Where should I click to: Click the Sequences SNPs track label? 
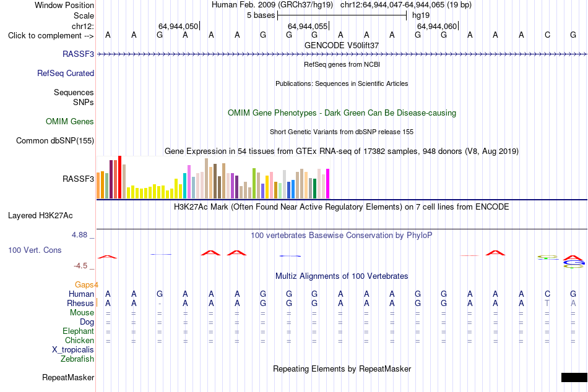point(74,97)
